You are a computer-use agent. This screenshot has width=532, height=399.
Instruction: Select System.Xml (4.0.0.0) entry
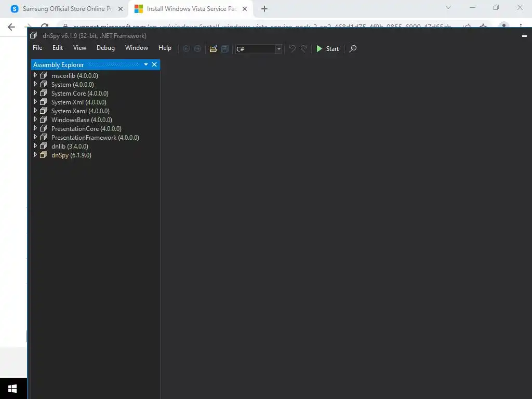click(x=79, y=102)
